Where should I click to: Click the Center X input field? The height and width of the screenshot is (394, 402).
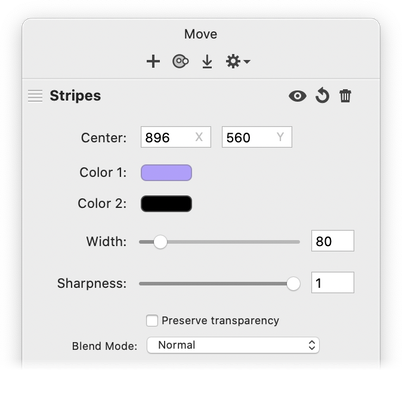(176, 137)
